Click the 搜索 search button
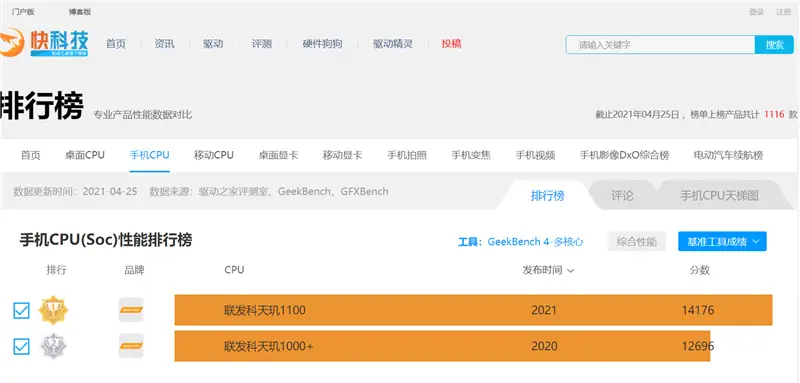 click(774, 45)
